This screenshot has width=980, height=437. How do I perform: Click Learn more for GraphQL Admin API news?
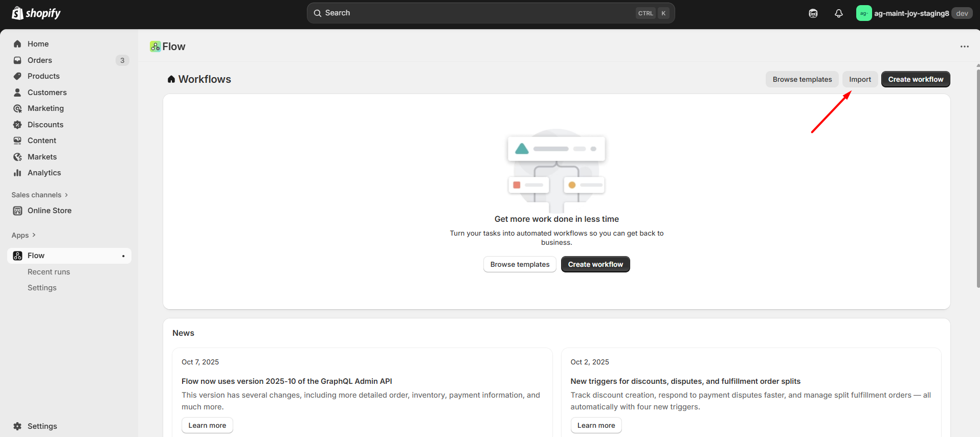207,425
